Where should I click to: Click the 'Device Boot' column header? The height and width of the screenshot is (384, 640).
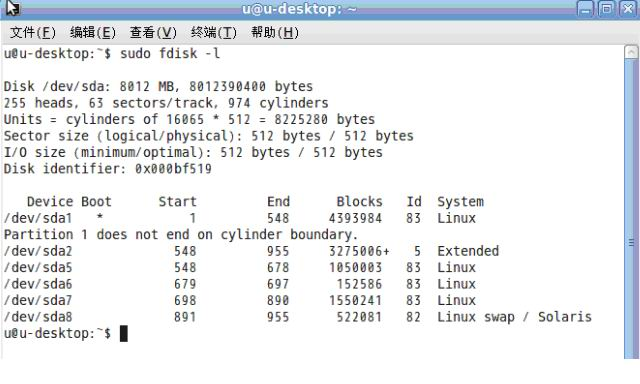point(69,202)
